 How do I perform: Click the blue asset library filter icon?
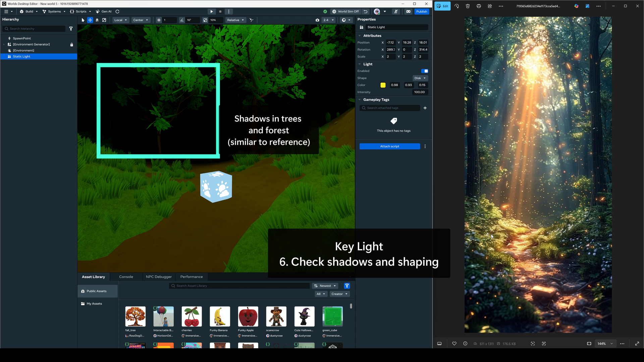(x=347, y=286)
